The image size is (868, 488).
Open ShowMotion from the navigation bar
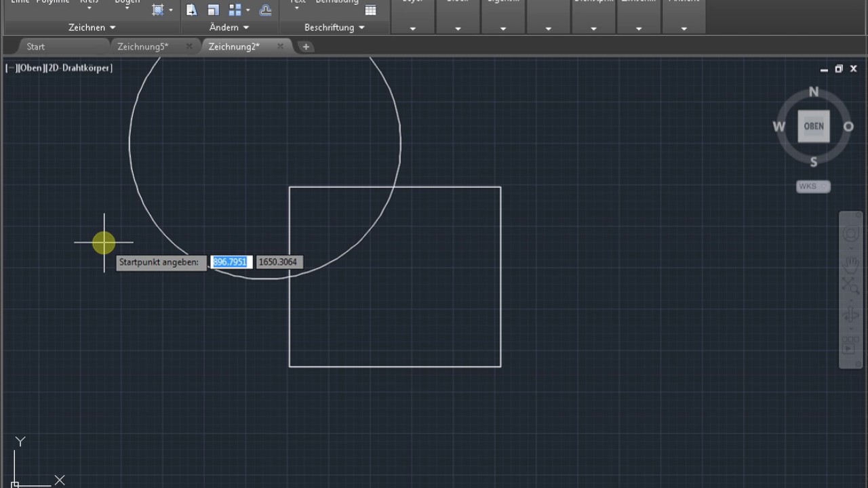click(x=850, y=345)
